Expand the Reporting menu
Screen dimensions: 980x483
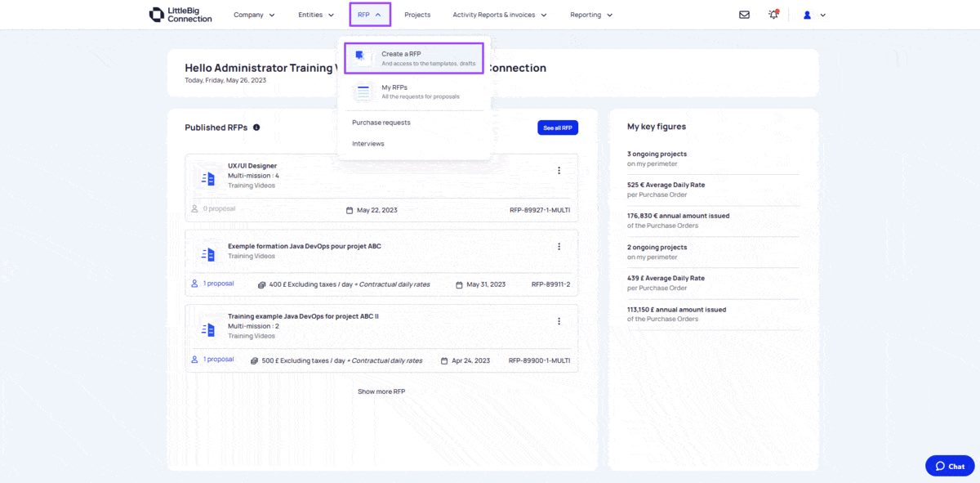pyautogui.click(x=591, y=15)
